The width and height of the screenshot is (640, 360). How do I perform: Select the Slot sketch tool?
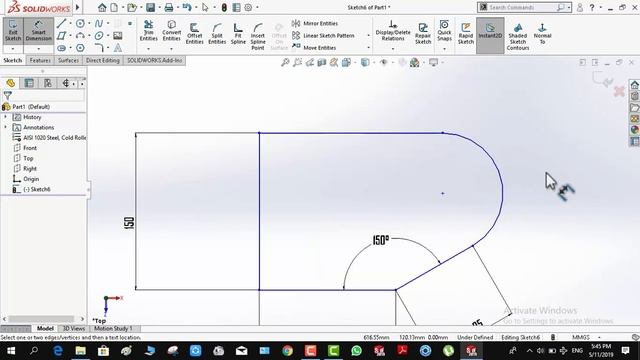[x=61, y=48]
